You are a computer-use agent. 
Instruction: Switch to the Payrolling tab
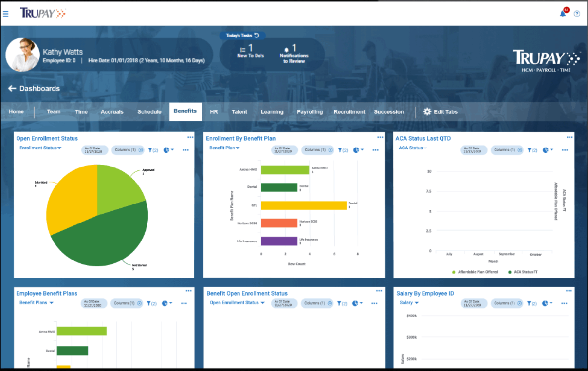[x=310, y=111]
